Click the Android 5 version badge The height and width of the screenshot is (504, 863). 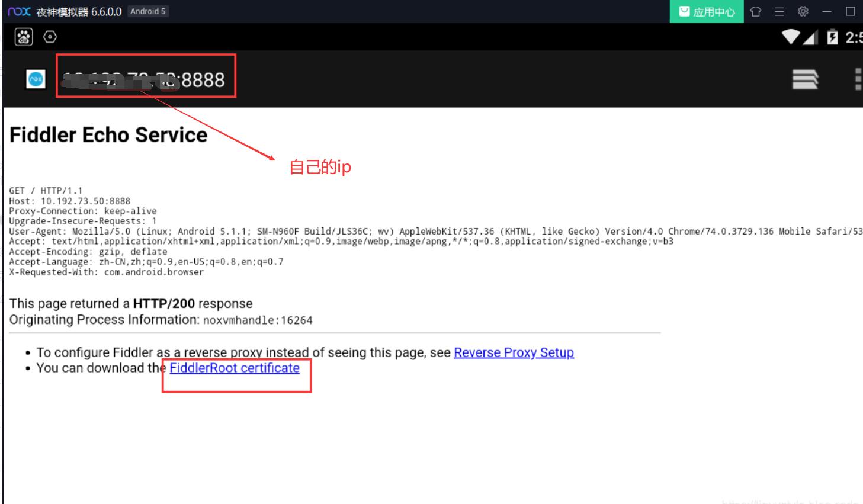[148, 11]
